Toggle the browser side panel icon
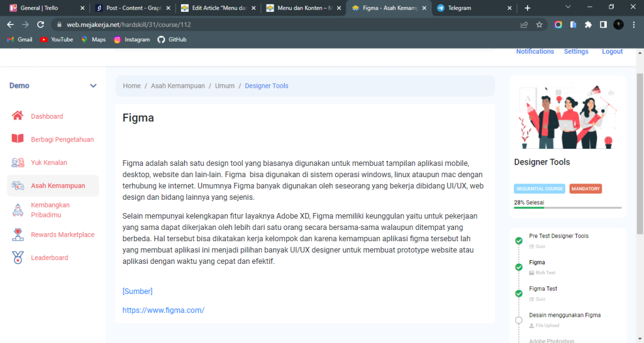The width and height of the screenshot is (644, 343). pyautogui.click(x=603, y=24)
